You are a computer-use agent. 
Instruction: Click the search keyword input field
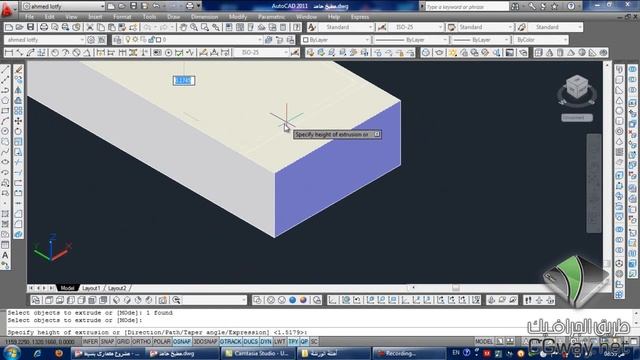coord(467,7)
